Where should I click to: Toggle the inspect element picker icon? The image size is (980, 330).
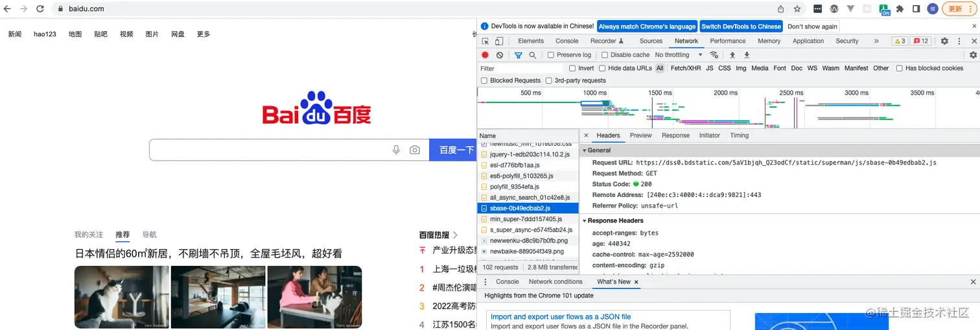[485, 41]
